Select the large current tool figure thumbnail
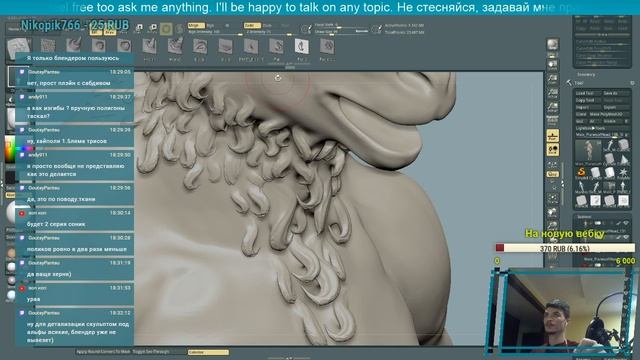 point(588,151)
